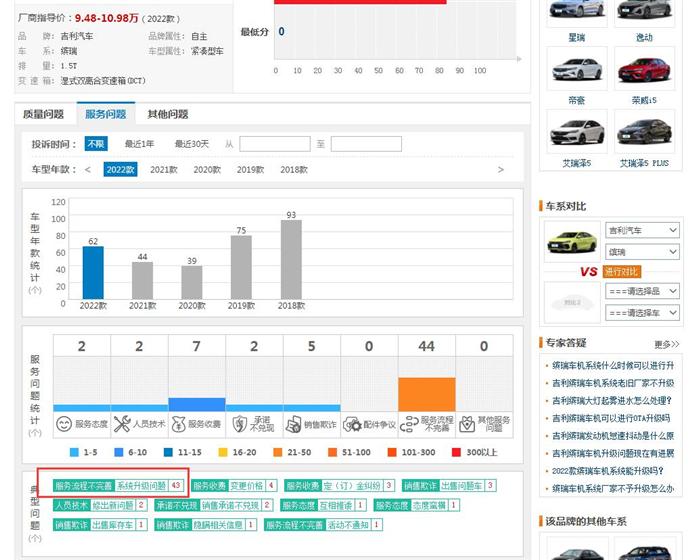Image resolution: width=700 pixels, height=560 pixels.
Task: Click the 星瑞 car name link
Action: coord(577,38)
